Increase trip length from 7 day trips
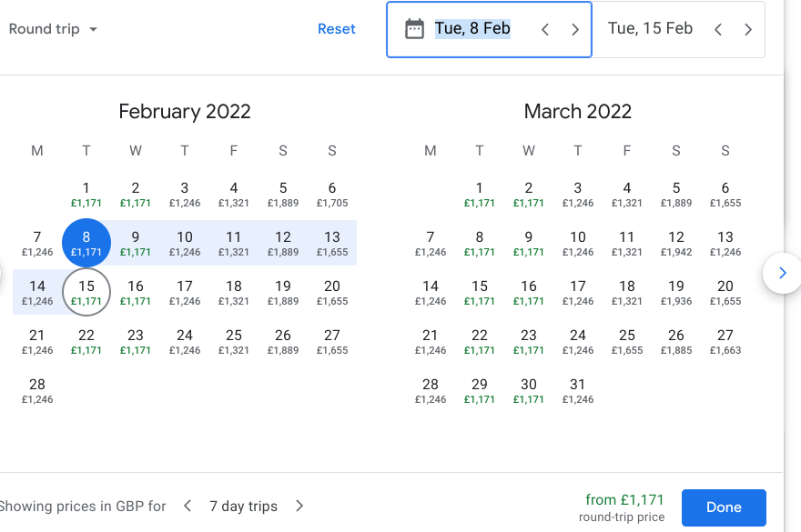Viewport: 801px width, 532px height. pos(299,506)
